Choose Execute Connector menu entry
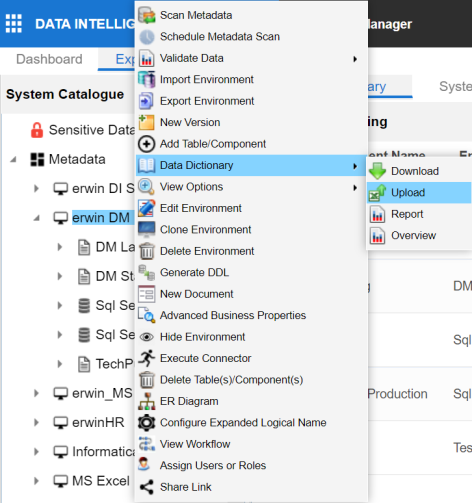 [x=252, y=358]
